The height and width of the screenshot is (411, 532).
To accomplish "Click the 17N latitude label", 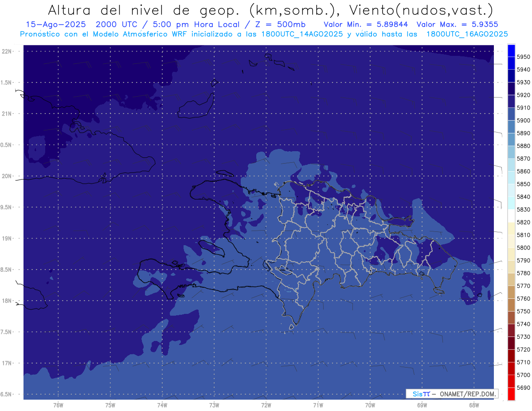I will pyautogui.click(x=6, y=363).
